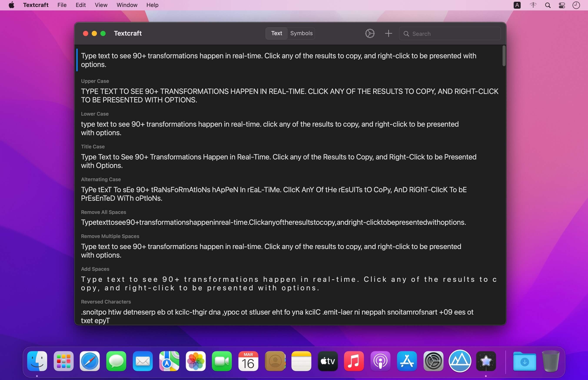Open Music from the Dock
Image resolution: width=588 pixels, height=380 pixels.
(x=354, y=361)
